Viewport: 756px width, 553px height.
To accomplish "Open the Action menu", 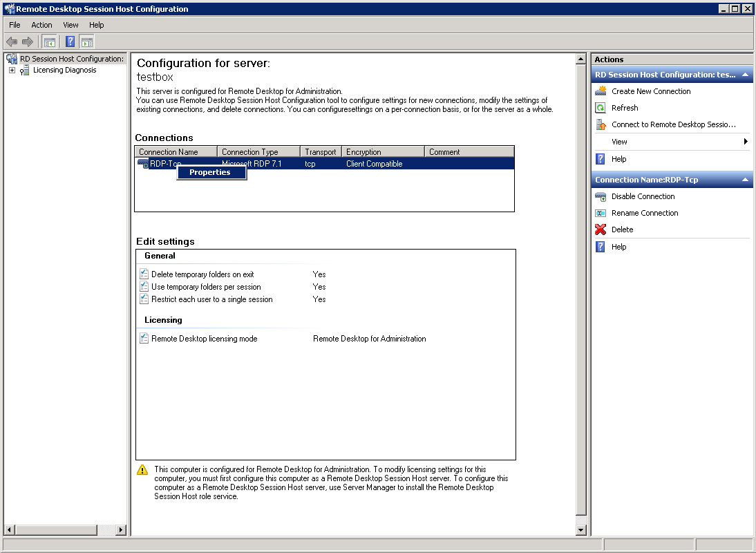I will coord(41,25).
